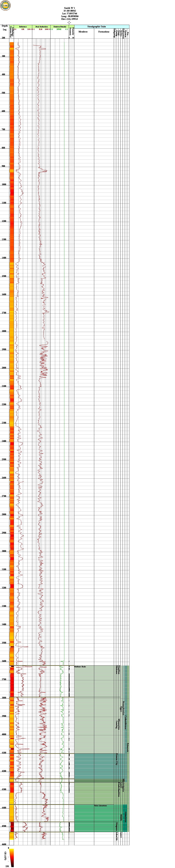This screenshot has height=868, width=175.
Task: Click the Neutron/Density track header
Action: 60,27
